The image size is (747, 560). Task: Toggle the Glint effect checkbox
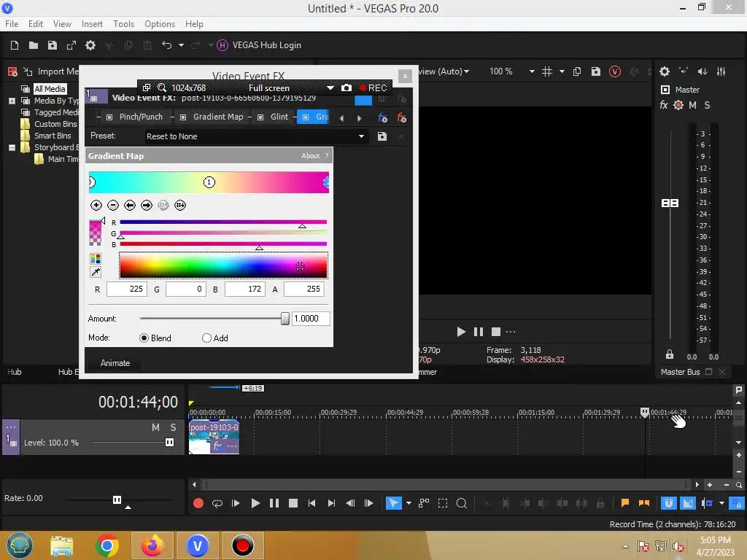(260, 117)
